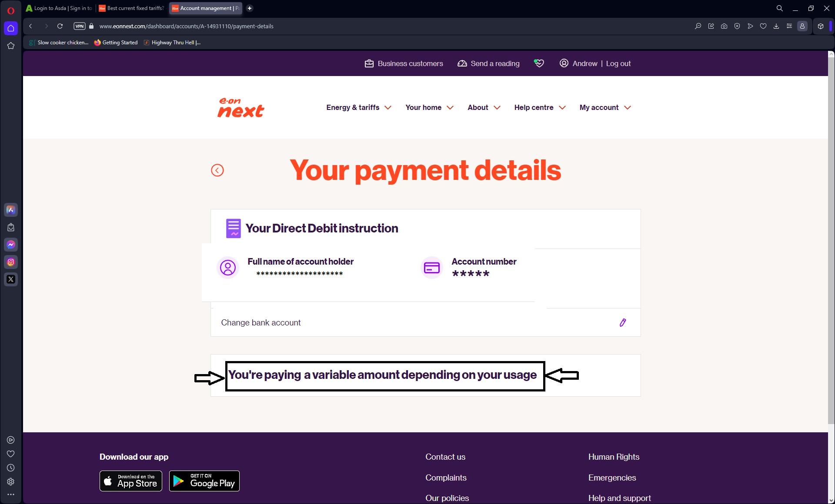Expand the Your home dropdown menu
The image size is (835, 504).
coord(429,107)
